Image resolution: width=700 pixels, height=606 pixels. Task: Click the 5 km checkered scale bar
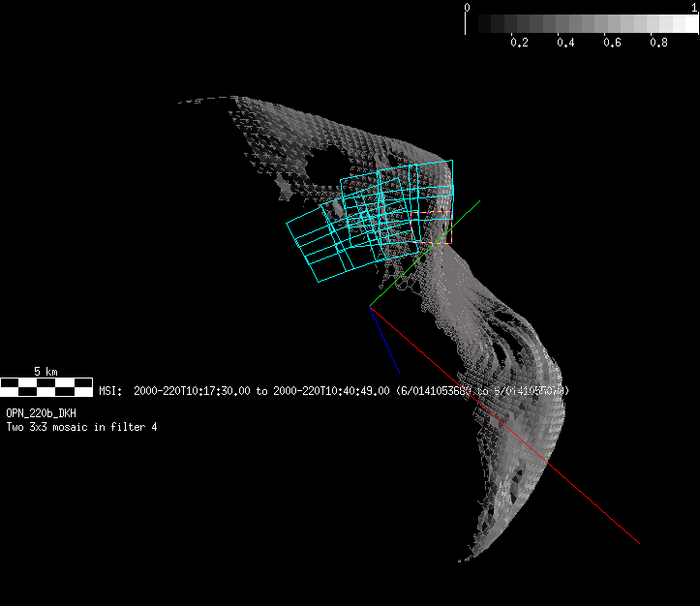[x=46, y=387]
